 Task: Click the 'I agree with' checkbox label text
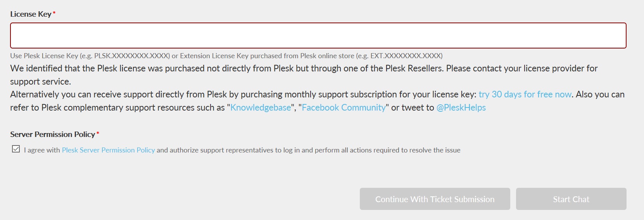[x=42, y=150]
